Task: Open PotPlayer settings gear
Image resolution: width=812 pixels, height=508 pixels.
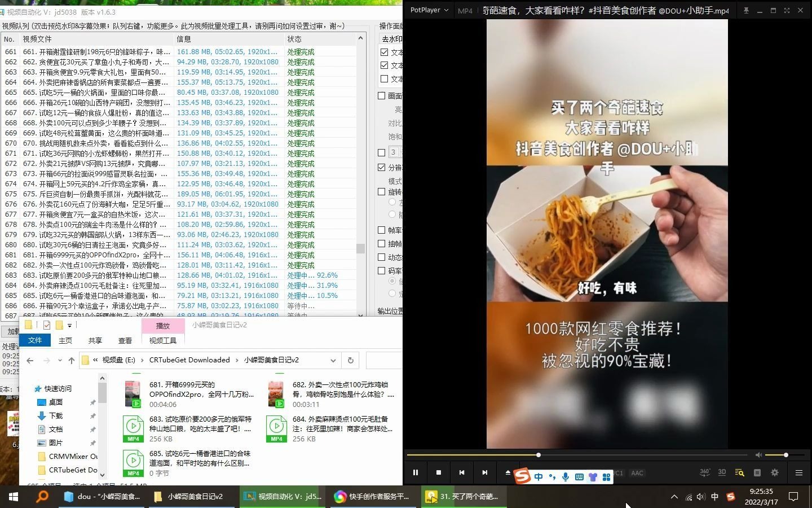Action: coord(775,472)
